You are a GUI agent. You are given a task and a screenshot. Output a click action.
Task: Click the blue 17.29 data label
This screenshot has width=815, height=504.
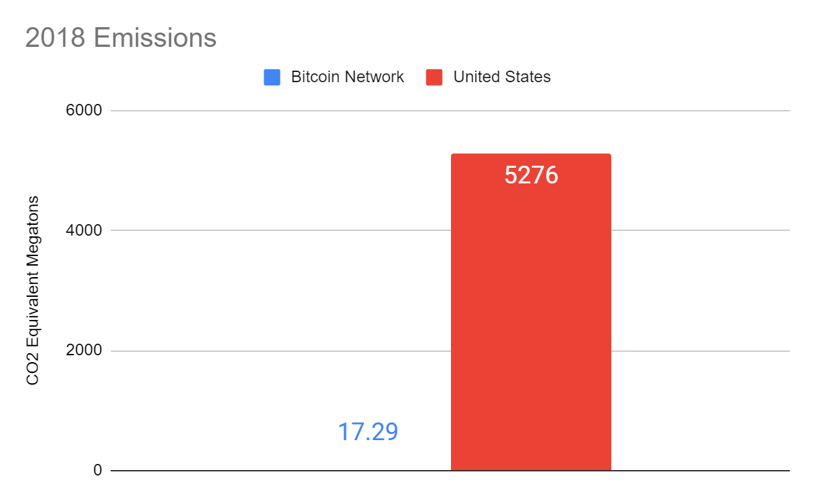[x=367, y=432]
